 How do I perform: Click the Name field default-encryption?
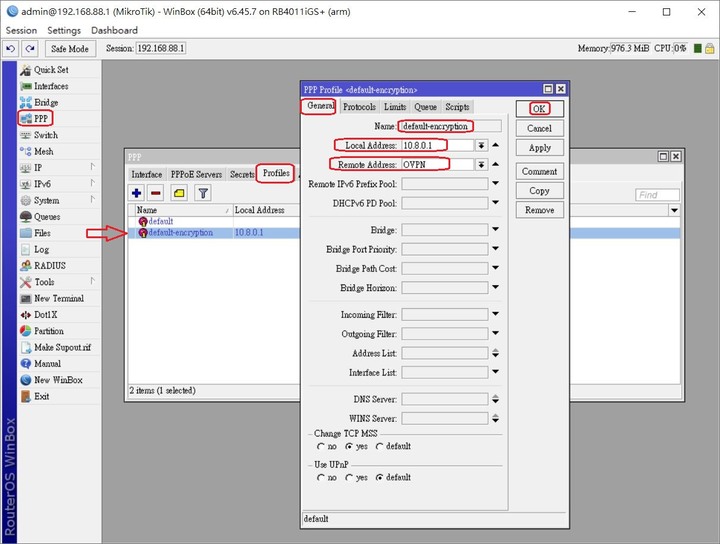tap(451, 126)
